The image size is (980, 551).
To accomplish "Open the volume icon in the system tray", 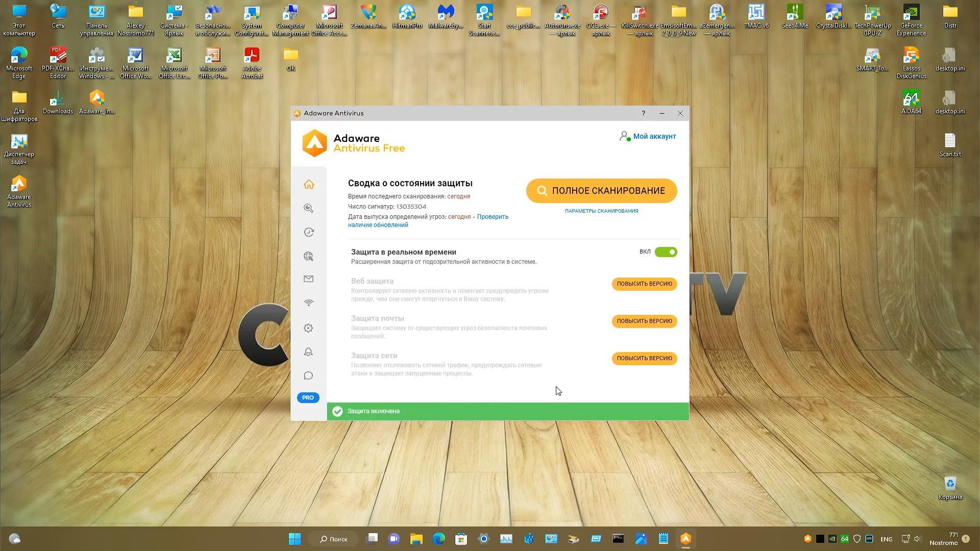I will (917, 539).
